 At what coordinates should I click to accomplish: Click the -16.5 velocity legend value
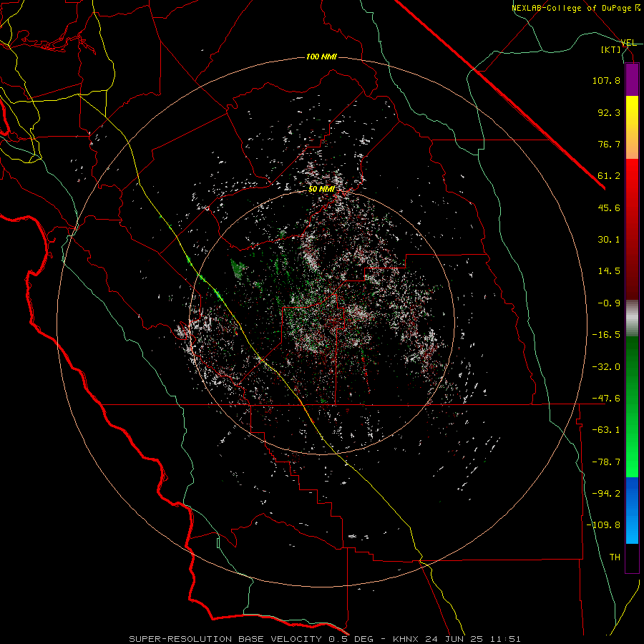(x=606, y=335)
